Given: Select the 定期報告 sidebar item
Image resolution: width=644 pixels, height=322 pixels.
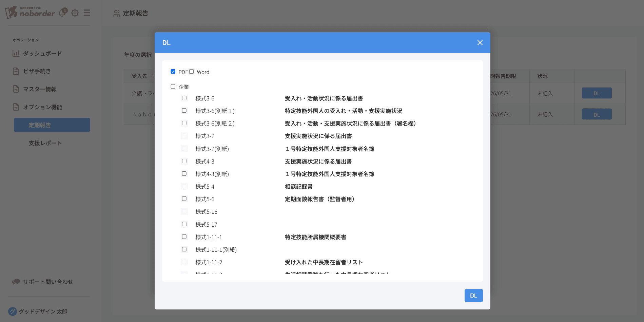Looking at the screenshot, I should pos(52,125).
